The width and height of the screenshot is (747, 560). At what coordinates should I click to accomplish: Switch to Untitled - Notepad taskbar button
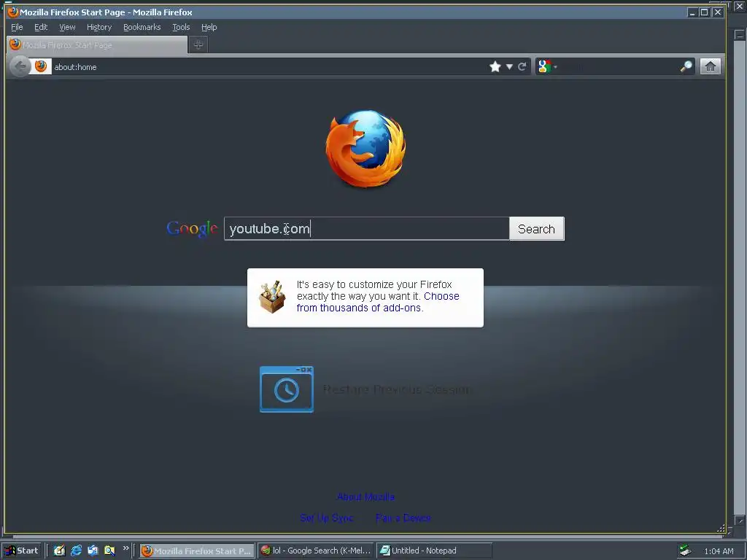point(434,551)
